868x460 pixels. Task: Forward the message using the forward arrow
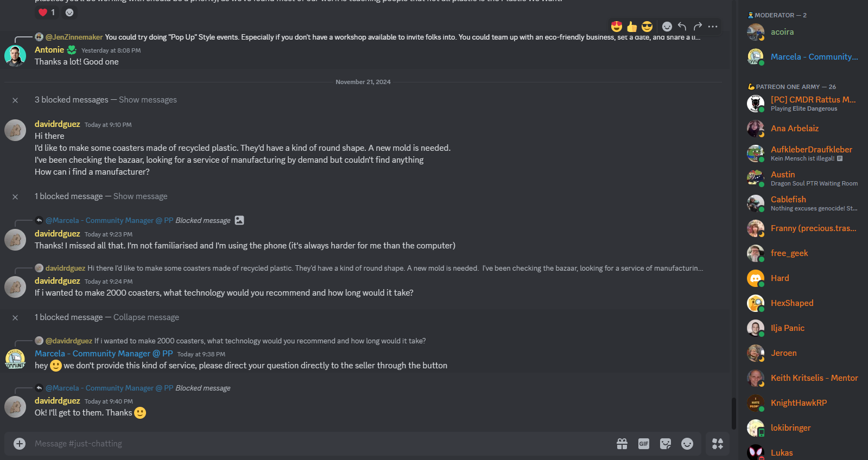tap(698, 27)
